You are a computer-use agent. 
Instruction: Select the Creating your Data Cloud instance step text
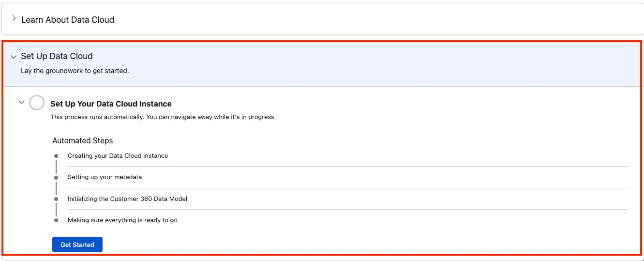tap(118, 156)
